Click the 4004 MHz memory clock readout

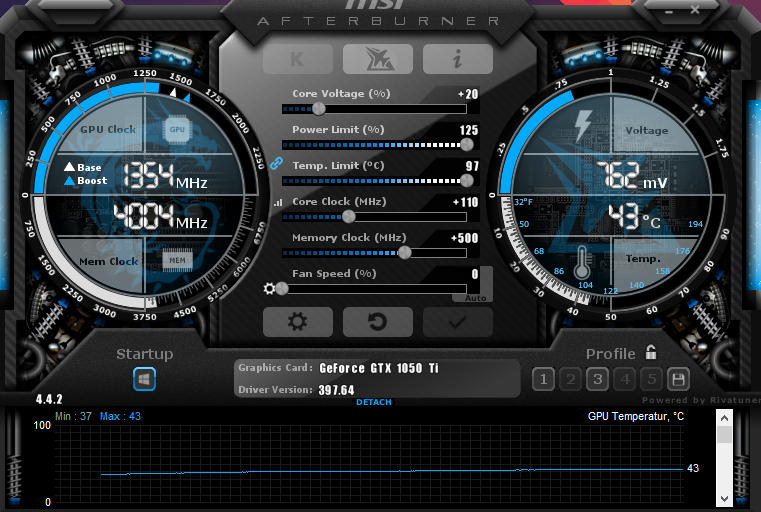pos(161,216)
